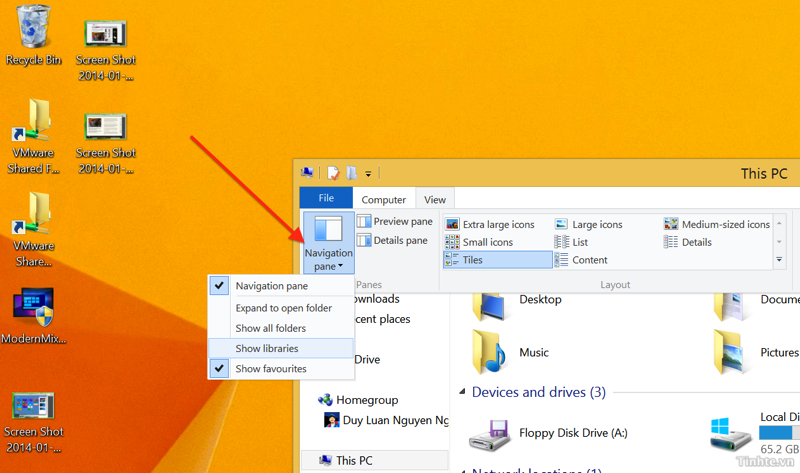Expand the Layout gallery more arrow
Image resolution: width=800 pixels, height=473 pixels.
click(779, 260)
